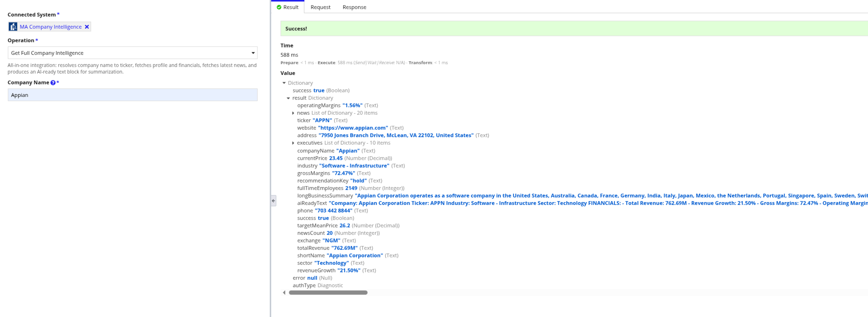Click the Execute 588 ms timing detail
Screen dimensions: 868x317
361,63
